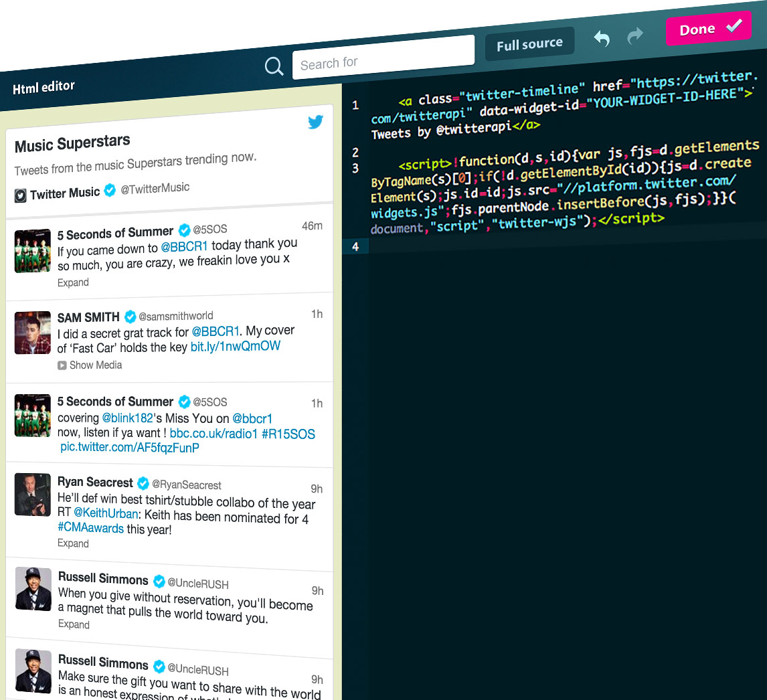
Task: Expand Russell Simmons magnet tweet
Action: coord(74,624)
